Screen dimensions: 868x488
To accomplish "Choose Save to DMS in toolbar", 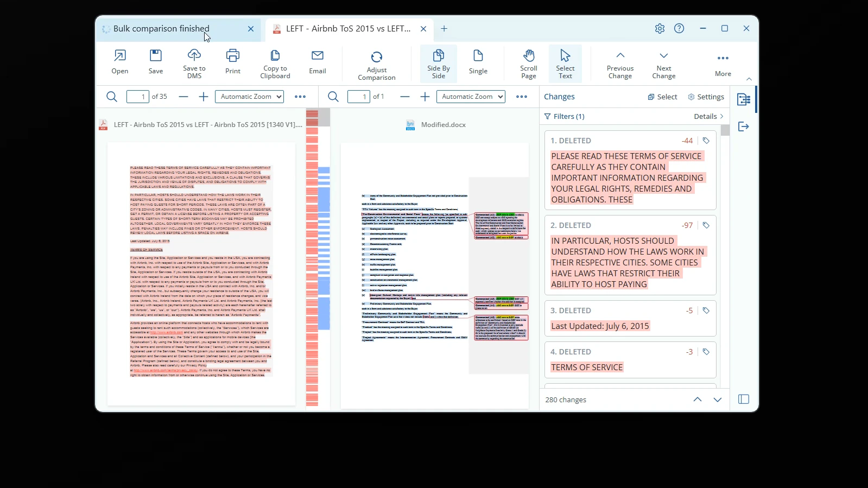I will pyautogui.click(x=194, y=63).
